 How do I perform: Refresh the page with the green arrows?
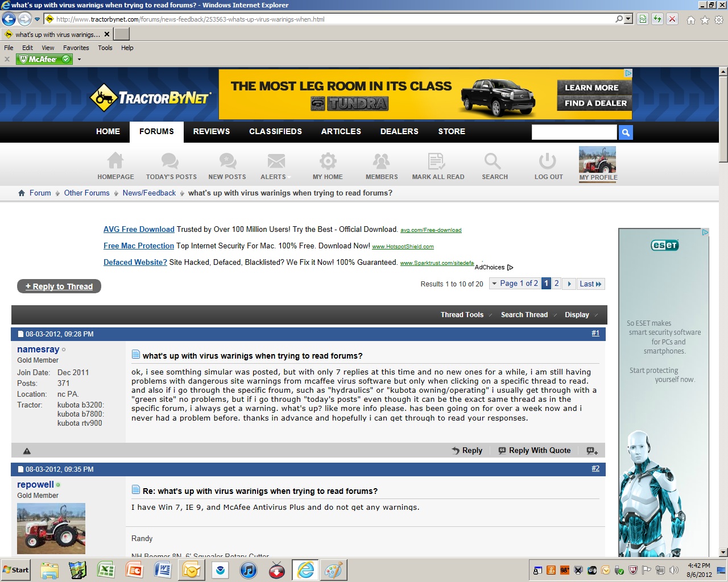coord(657,19)
